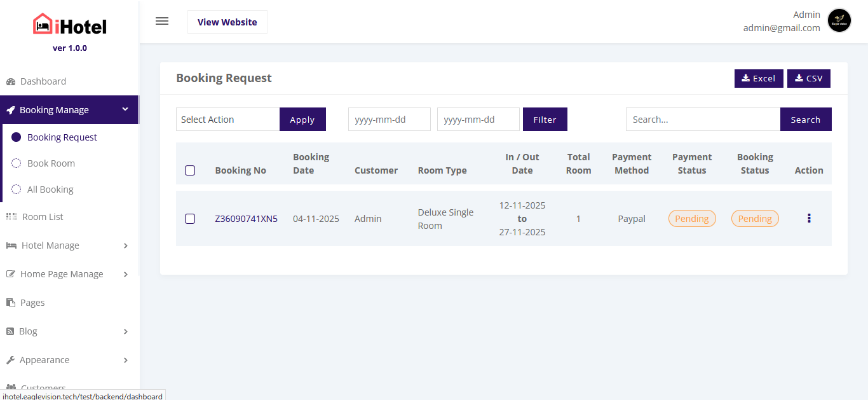
Task: Export bookings as CSV
Action: pos(808,78)
